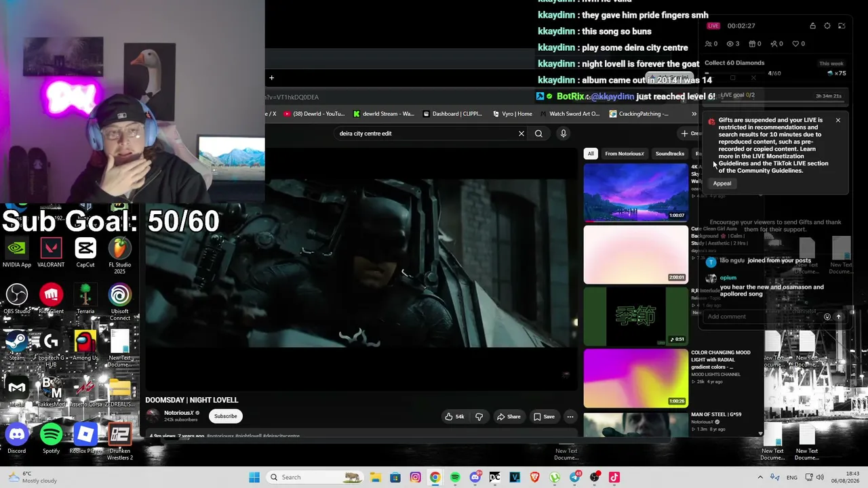Open File Explorer from the taskbar

pos(375,477)
